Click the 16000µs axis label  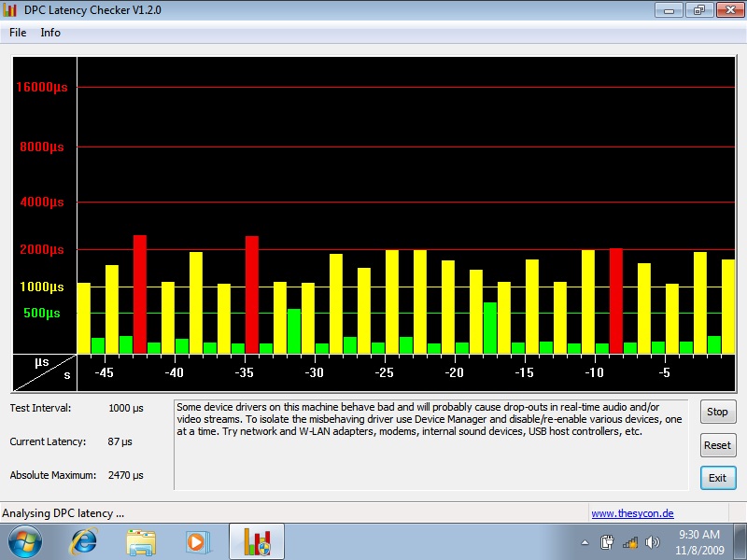(42, 87)
